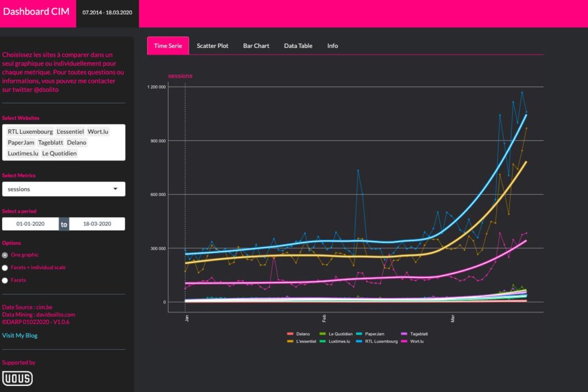Click the UOUS sponsor logo
Viewport: 588px width, 392px height.
tap(18, 379)
